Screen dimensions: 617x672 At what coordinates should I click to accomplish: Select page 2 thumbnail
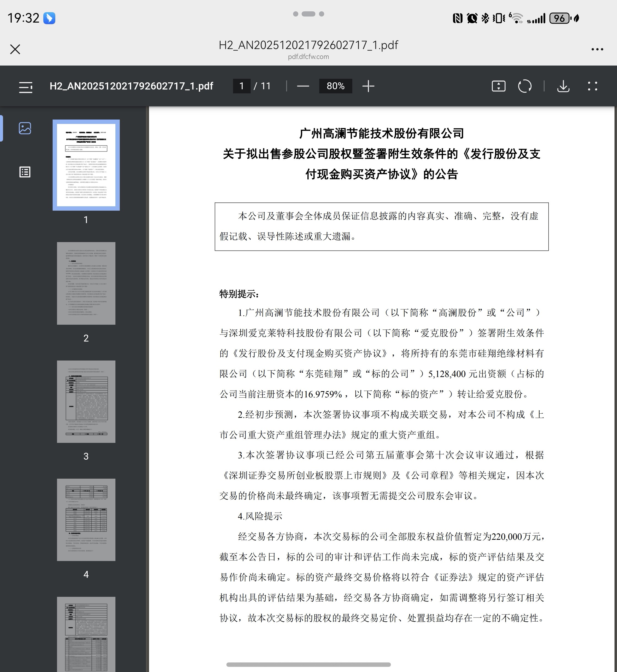(x=86, y=283)
